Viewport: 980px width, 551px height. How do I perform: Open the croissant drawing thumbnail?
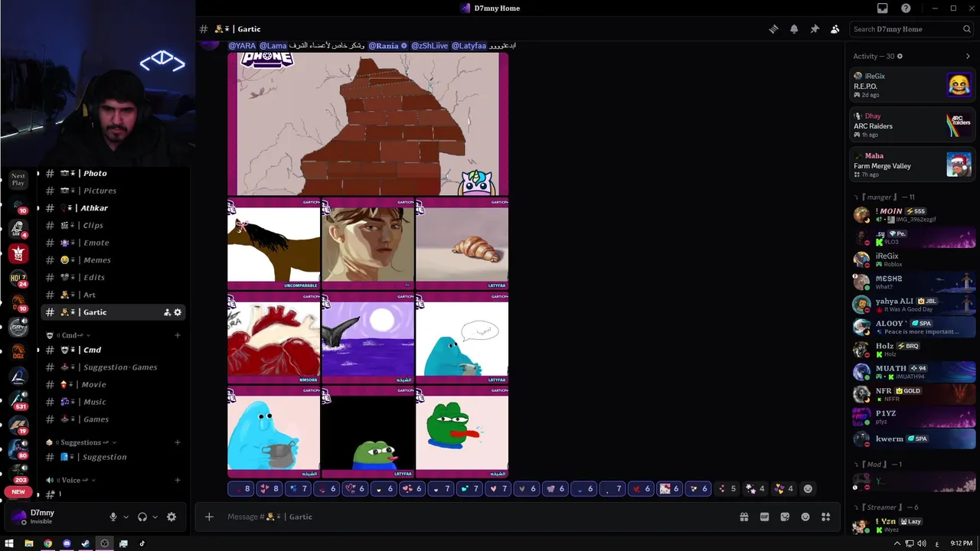click(x=462, y=244)
